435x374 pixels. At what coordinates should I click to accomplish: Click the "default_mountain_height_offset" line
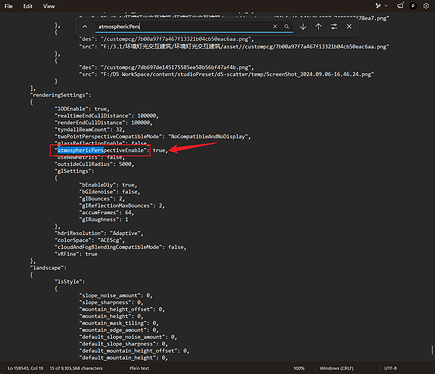135,351
